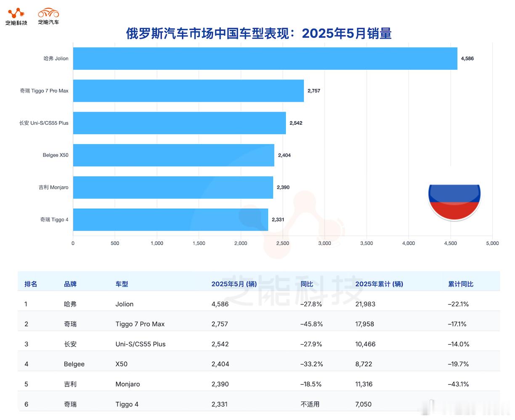Click the 长安 brand cell in table
This screenshot has height=420, width=515.
[70, 344]
